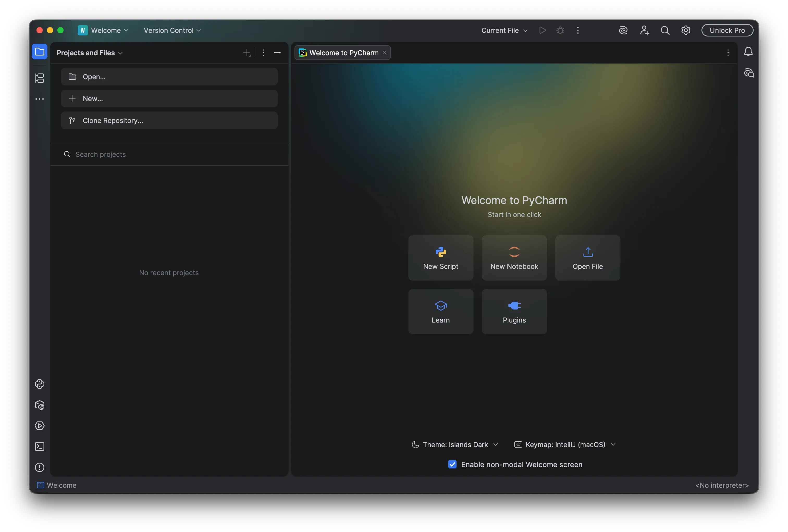The width and height of the screenshot is (788, 532).
Task: Click the Run play icon in the toolbar
Action: point(542,30)
